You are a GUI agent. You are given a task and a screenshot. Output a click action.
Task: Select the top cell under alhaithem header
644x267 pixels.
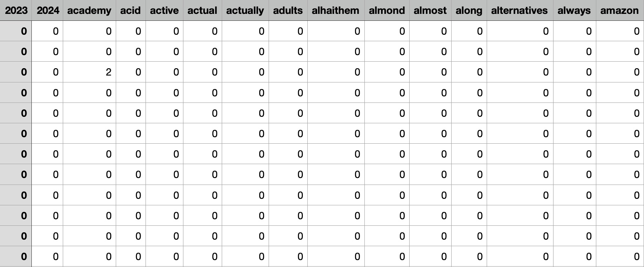point(336,31)
